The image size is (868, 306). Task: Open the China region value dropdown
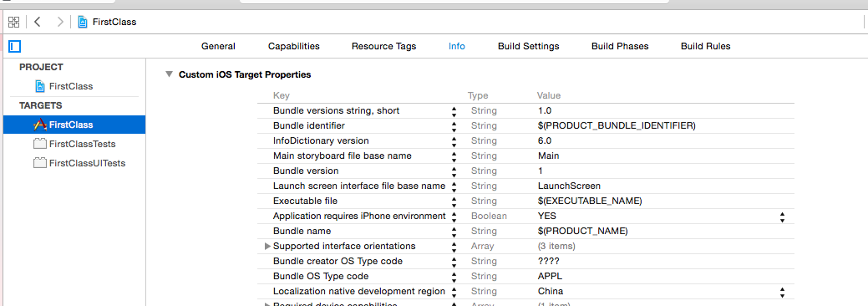[782, 292]
